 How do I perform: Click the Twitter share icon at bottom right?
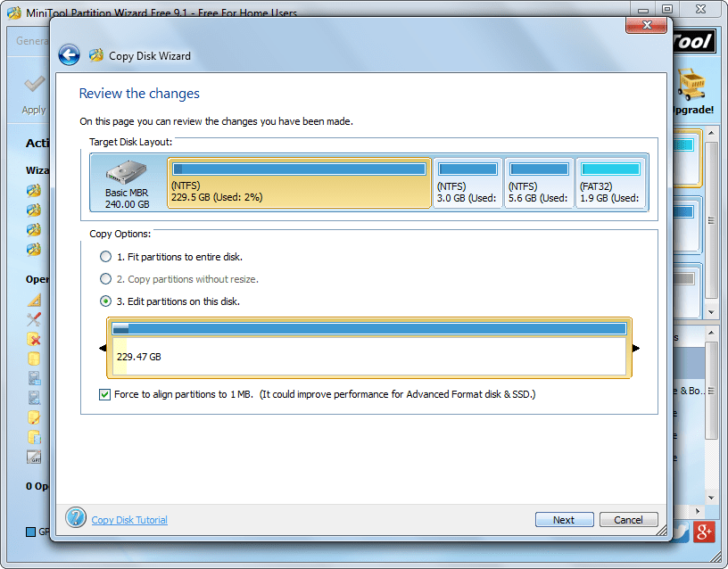(x=679, y=532)
